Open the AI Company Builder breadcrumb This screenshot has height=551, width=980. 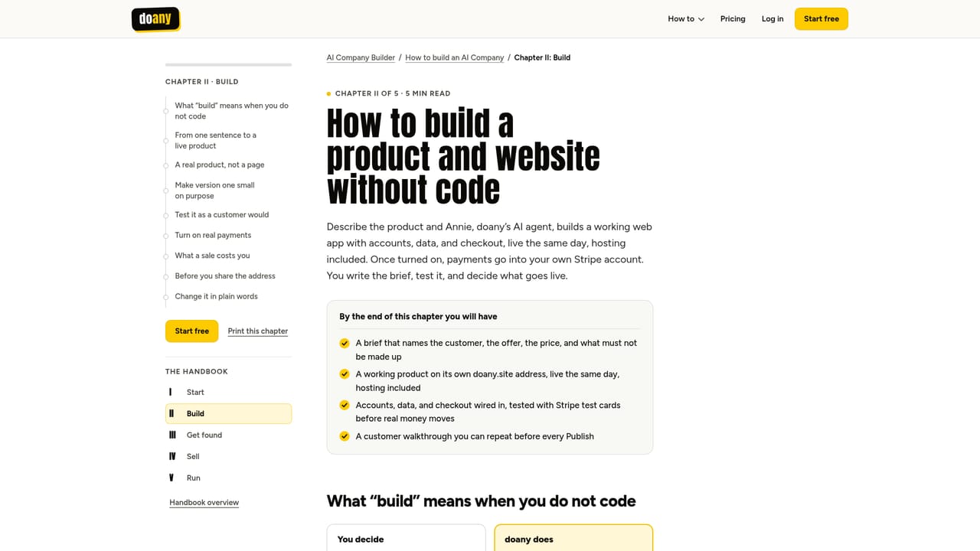point(361,57)
